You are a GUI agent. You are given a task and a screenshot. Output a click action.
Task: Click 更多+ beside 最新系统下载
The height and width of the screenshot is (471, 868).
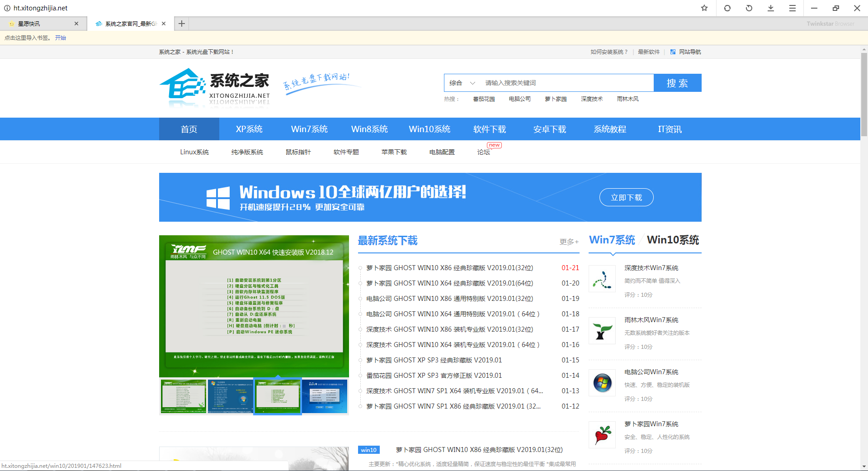click(569, 242)
